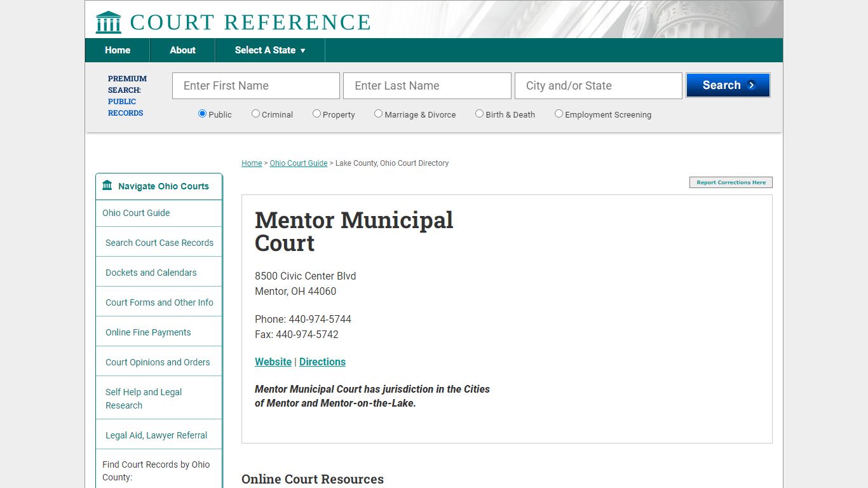
Task: Click the City and/or State field
Action: click(x=599, y=86)
